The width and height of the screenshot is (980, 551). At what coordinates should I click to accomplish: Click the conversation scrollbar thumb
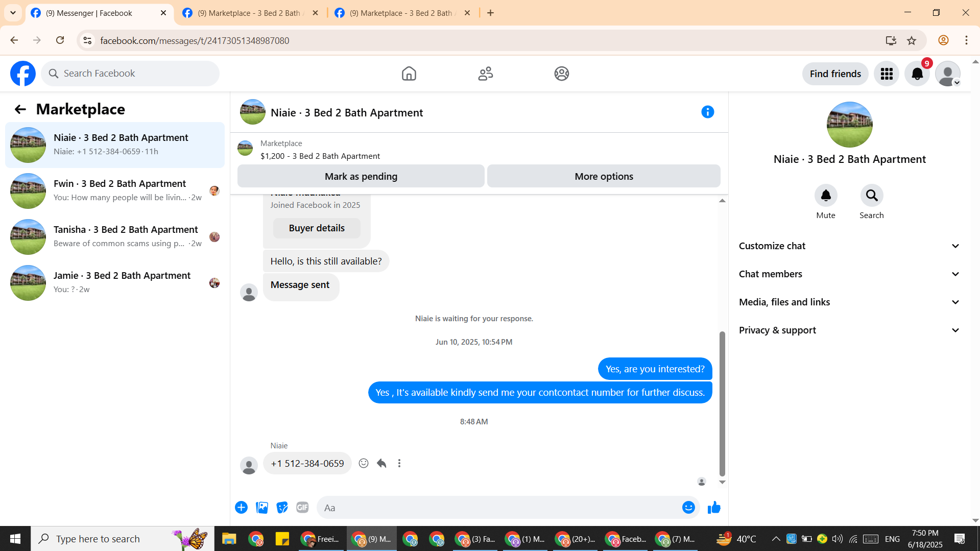pyautogui.click(x=722, y=403)
